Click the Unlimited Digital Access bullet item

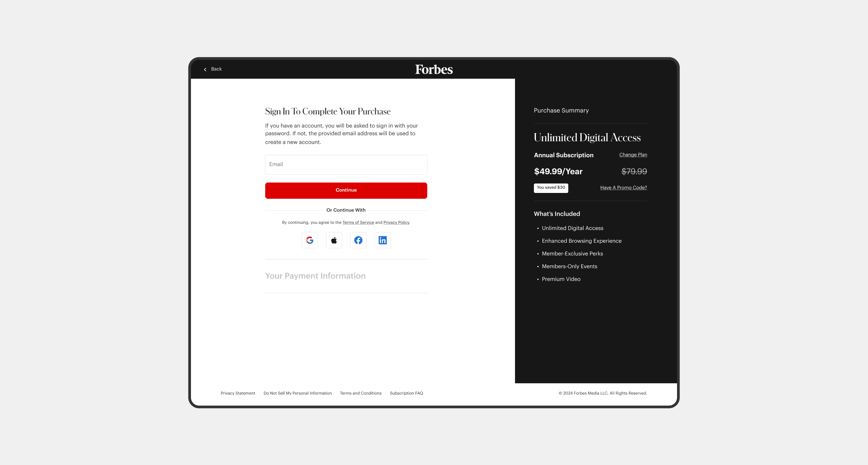[x=573, y=228]
